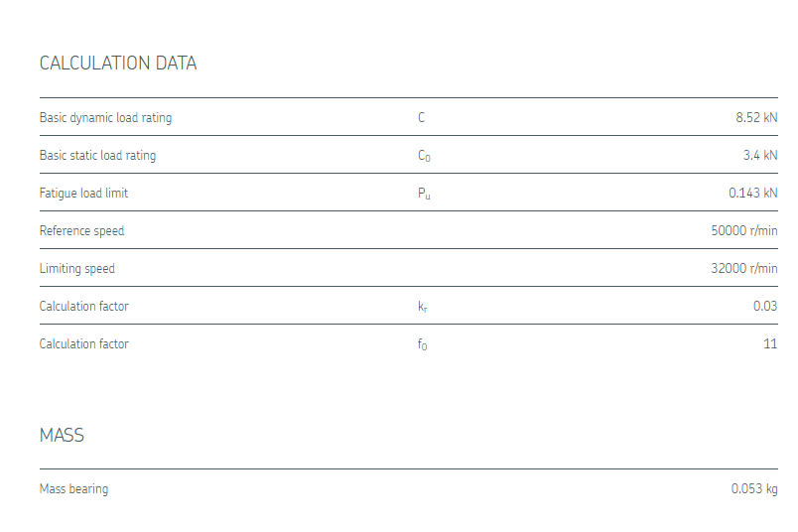
Task: Click the Reference speed label
Action: pyautogui.click(x=81, y=231)
